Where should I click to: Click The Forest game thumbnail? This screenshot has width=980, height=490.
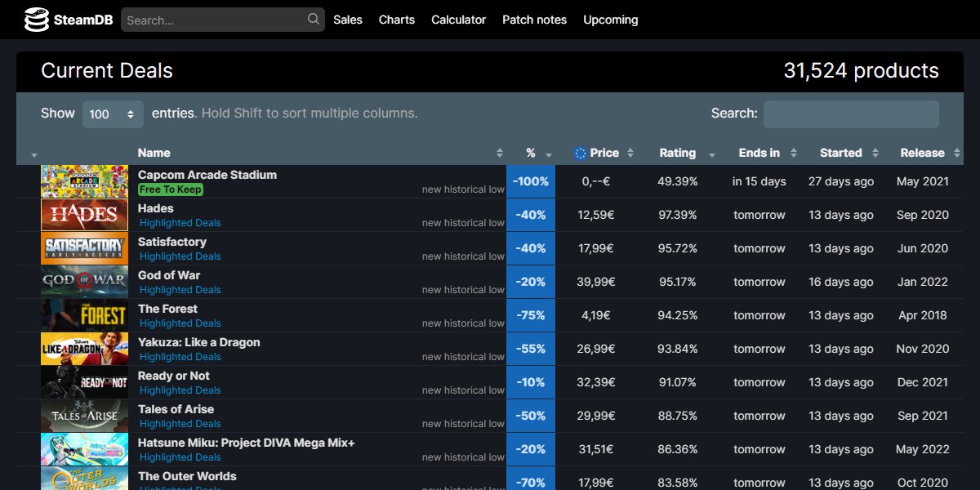[x=84, y=315]
